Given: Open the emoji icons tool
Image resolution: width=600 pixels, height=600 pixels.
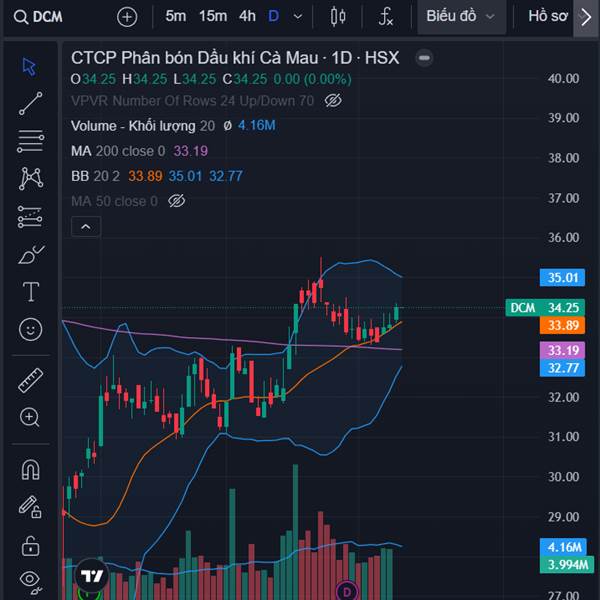Looking at the screenshot, I should pyautogui.click(x=31, y=329).
